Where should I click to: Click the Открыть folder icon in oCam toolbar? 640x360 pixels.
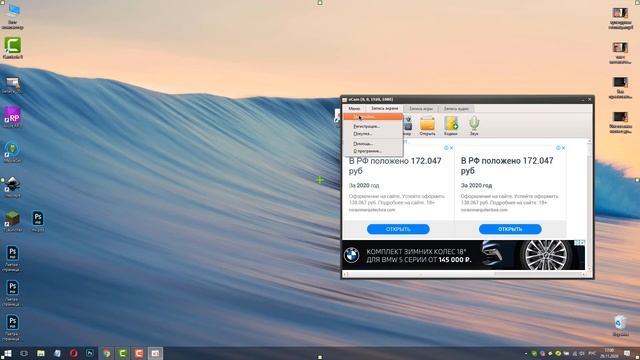[x=427, y=125]
